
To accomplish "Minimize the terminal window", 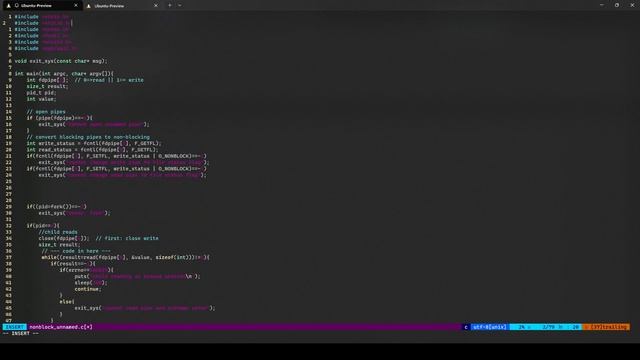I will 602,5.
